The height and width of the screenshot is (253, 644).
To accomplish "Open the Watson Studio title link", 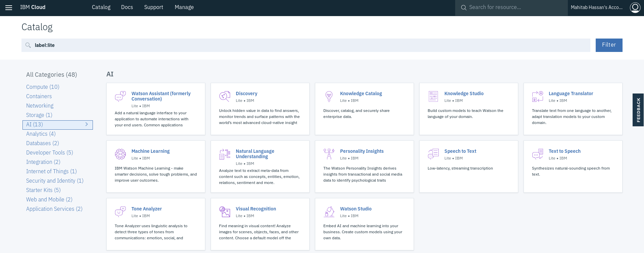I will [x=356, y=209].
